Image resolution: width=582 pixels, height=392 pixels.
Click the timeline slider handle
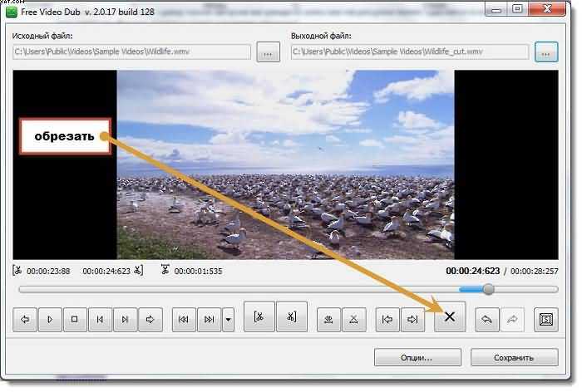point(489,289)
